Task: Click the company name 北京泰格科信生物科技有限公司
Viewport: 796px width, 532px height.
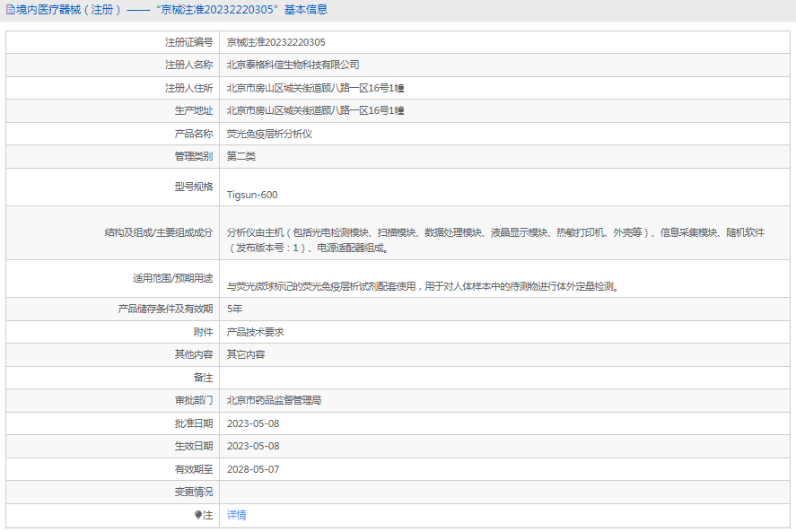Action: coord(293,65)
